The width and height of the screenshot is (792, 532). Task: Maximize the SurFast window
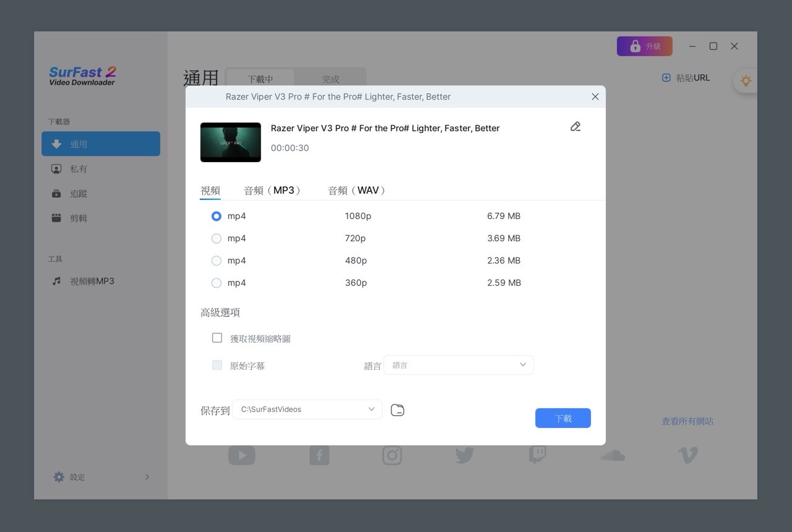click(713, 46)
